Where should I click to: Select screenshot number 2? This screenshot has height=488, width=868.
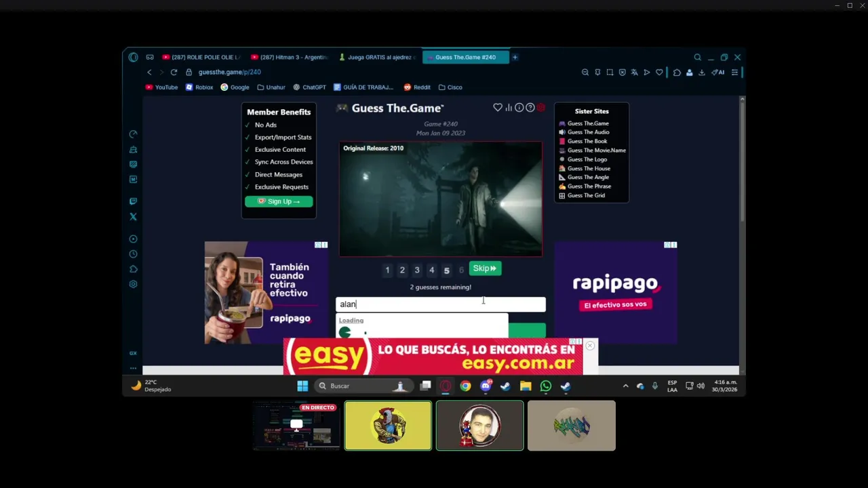pyautogui.click(x=402, y=270)
